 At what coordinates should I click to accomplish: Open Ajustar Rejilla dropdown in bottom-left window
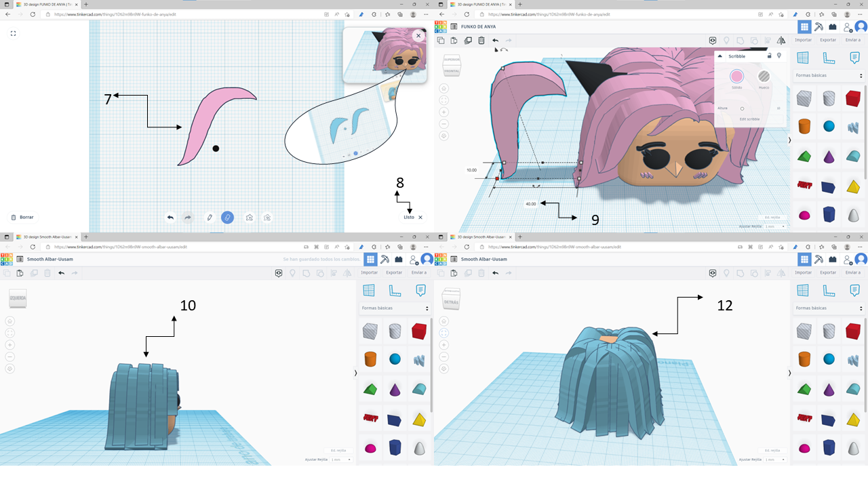click(341, 460)
